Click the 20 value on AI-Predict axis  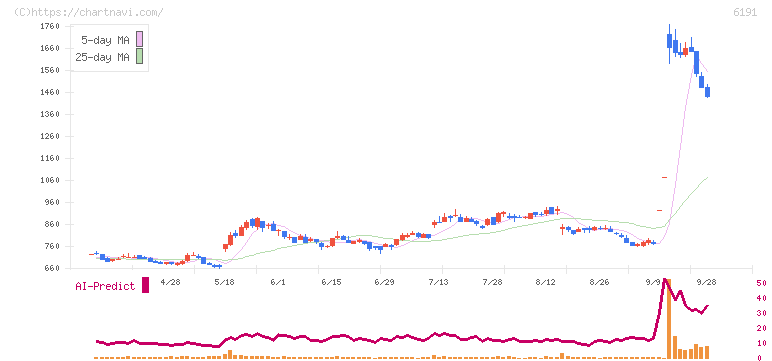[x=761, y=328]
